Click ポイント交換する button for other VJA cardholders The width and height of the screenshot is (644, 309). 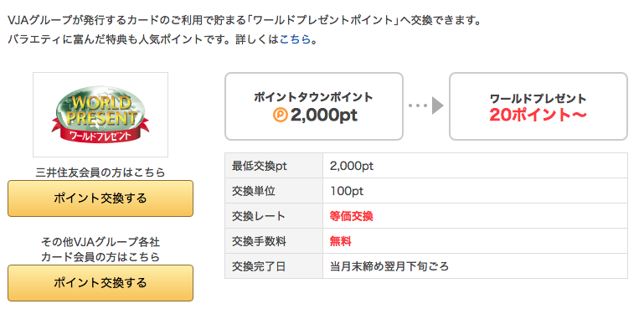(x=100, y=283)
